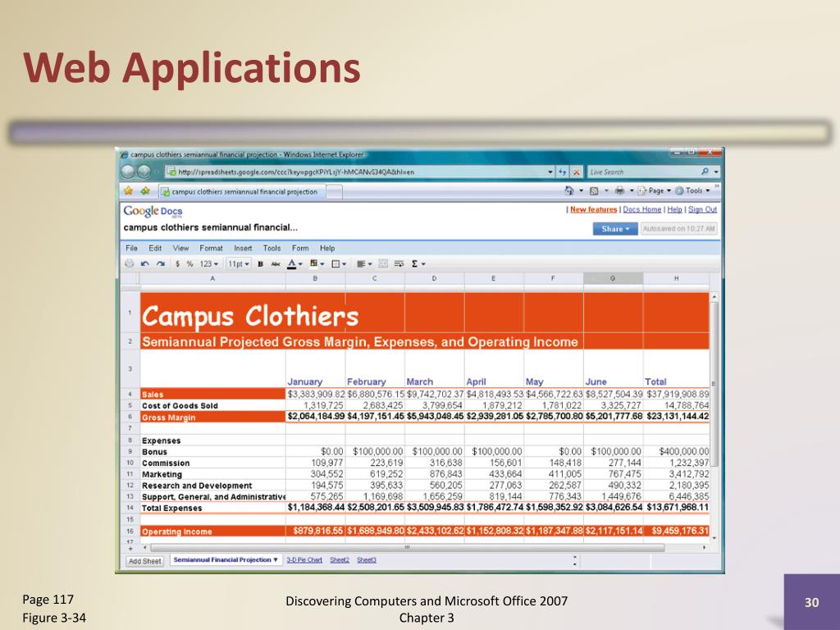Open the cell background color picker
The image size is (840, 630).
(317, 263)
